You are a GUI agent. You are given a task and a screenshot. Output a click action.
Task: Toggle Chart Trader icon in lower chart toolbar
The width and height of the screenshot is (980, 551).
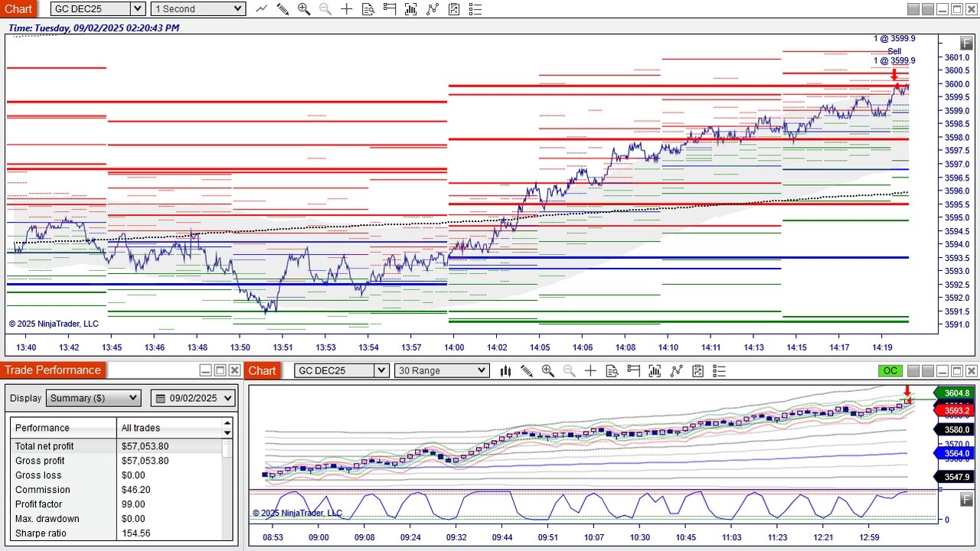(x=633, y=371)
